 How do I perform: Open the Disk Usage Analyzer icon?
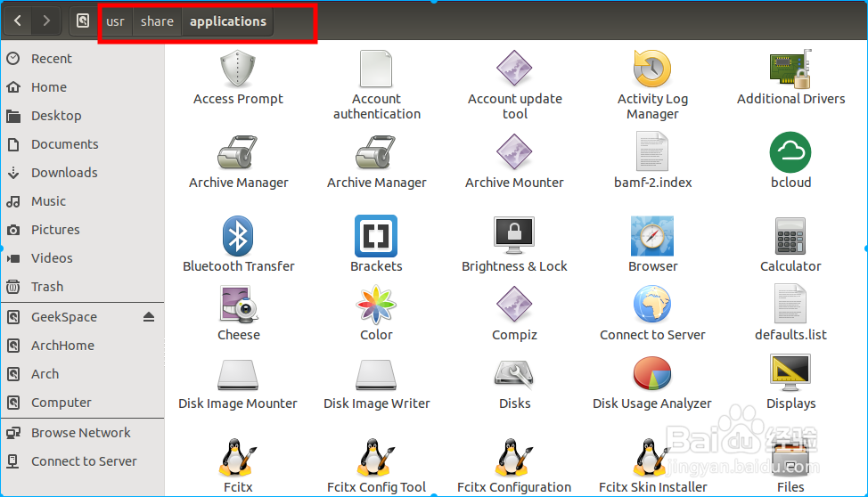652,373
